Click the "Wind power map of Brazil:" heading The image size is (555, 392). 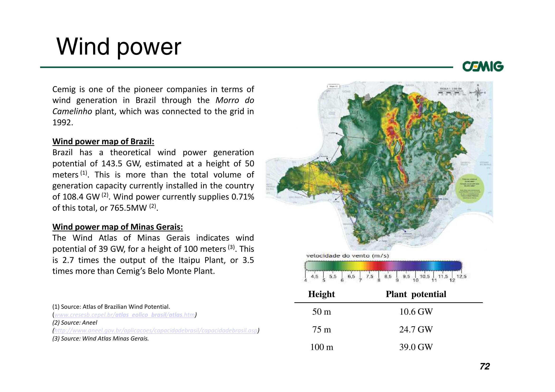click(x=103, y=141)
